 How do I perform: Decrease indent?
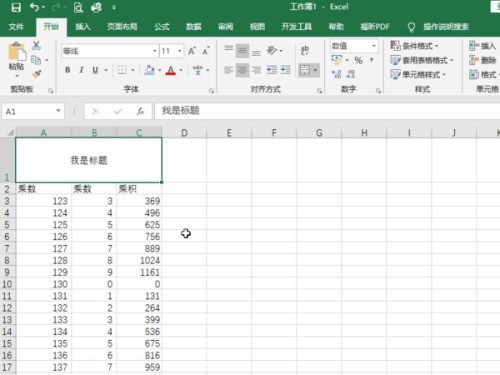(272, 70)
